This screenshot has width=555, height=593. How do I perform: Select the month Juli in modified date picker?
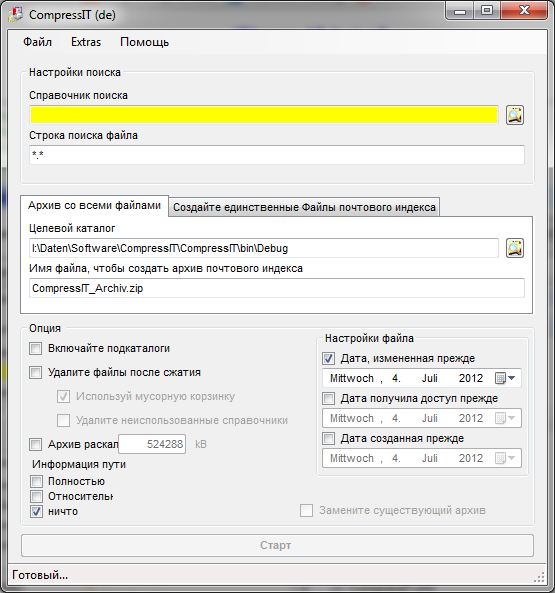(x=430, y=378)
